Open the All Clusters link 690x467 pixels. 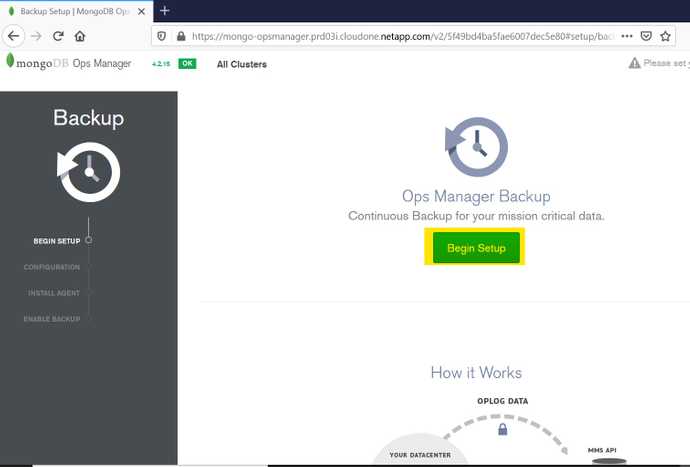[x=242, y=64]
